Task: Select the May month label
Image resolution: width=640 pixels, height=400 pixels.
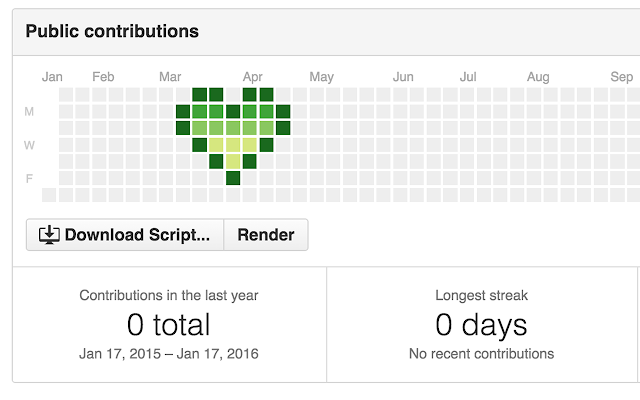Action: (x=321, y=76)
